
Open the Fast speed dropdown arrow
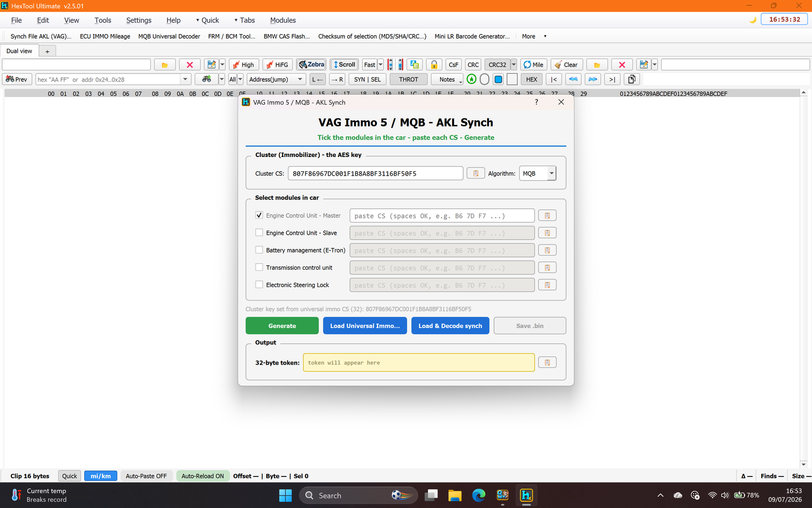(x=381, y=65)
